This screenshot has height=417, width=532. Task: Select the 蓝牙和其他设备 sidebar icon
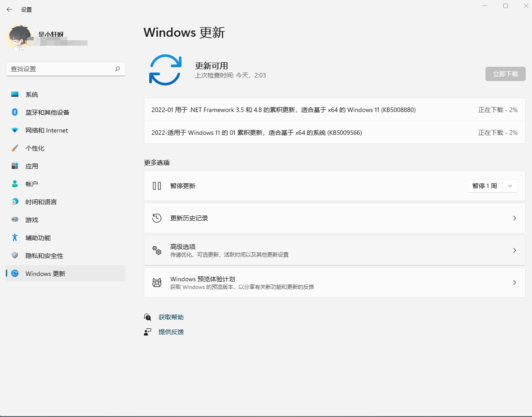(x=13, y=112)
